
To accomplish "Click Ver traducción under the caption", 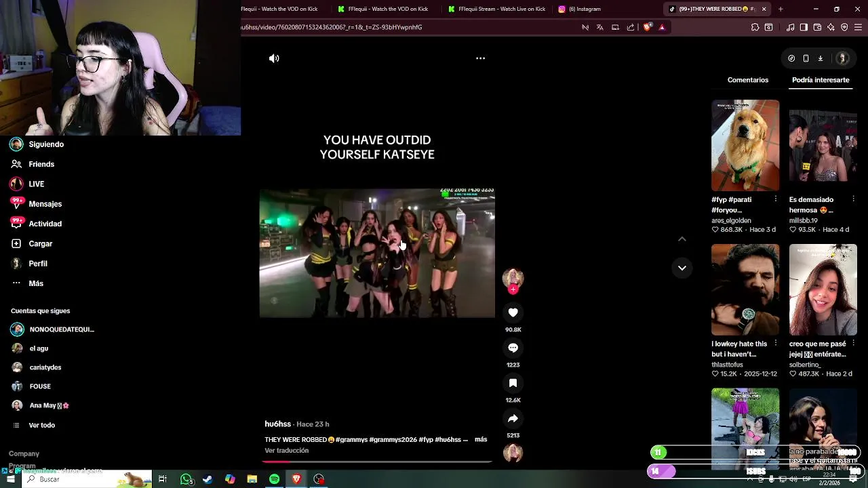I will tap(287, 451).
